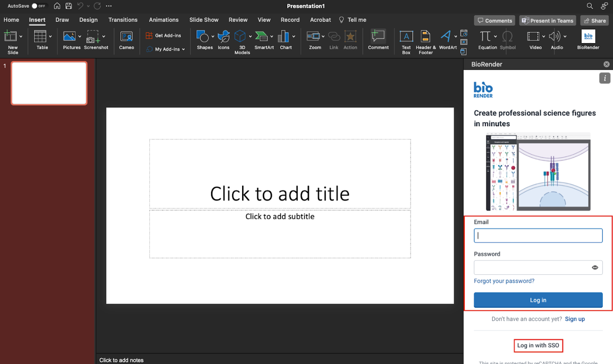Image resolution: width=613 pixels, height=364 pixels.
Task: Select slide 1 thumbnail
Action: pyautogui.click(x=49, y=83)
